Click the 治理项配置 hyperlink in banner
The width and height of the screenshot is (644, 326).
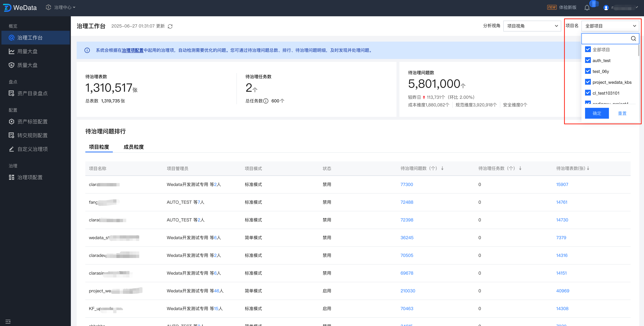[x=133, y=50]
